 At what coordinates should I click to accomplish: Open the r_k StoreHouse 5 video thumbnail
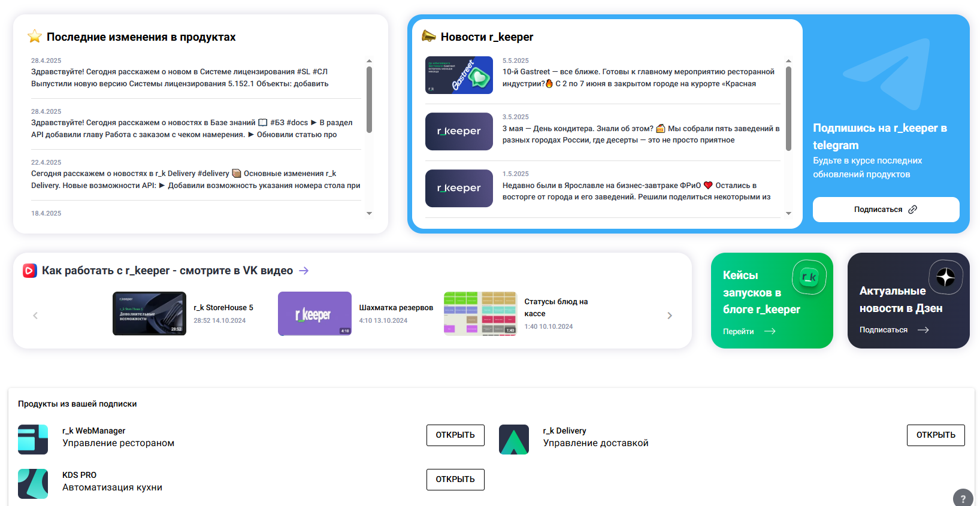point(149,313)
